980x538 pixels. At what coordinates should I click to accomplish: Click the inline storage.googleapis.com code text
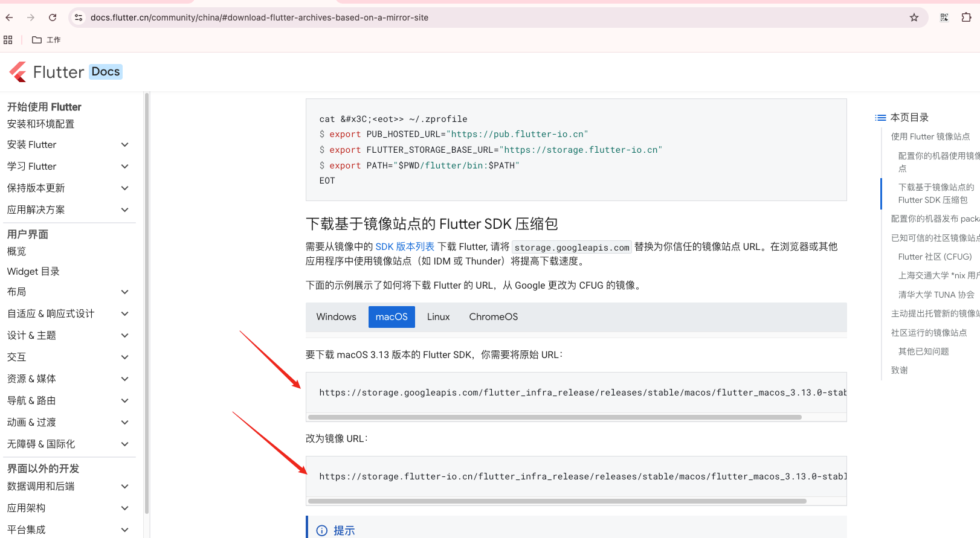click(x=572, y=247)
